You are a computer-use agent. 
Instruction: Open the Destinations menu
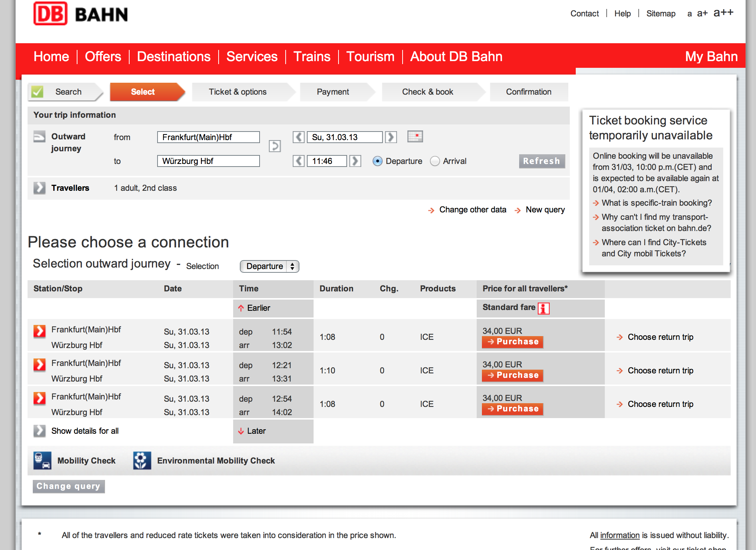click(174, 57)
